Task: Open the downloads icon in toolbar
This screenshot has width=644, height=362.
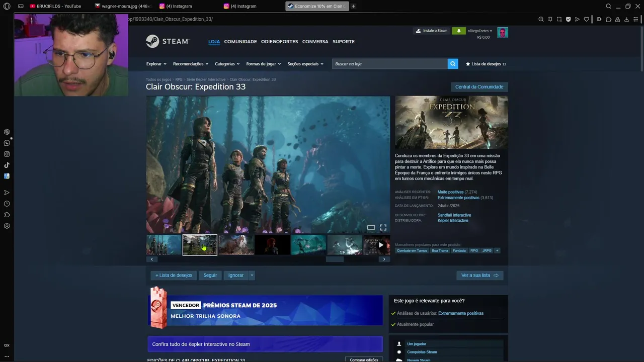Action: (x=626, y=19)
